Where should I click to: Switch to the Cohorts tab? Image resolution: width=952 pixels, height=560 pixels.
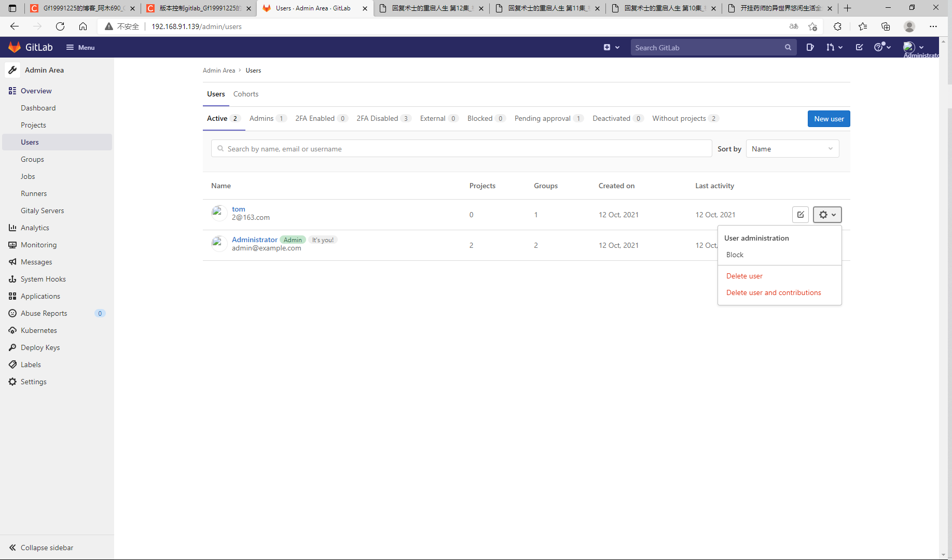point(246,94)
